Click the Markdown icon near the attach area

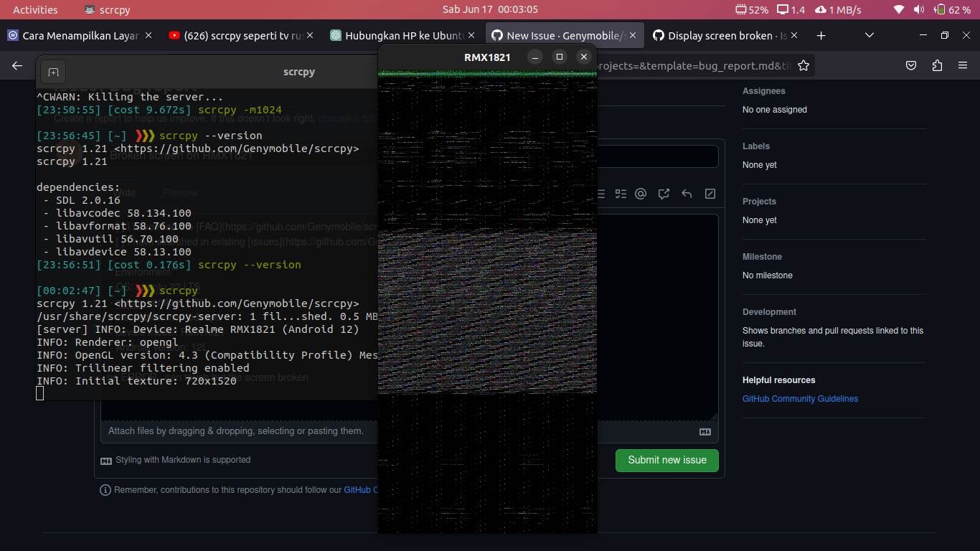(x=705, y=431)
